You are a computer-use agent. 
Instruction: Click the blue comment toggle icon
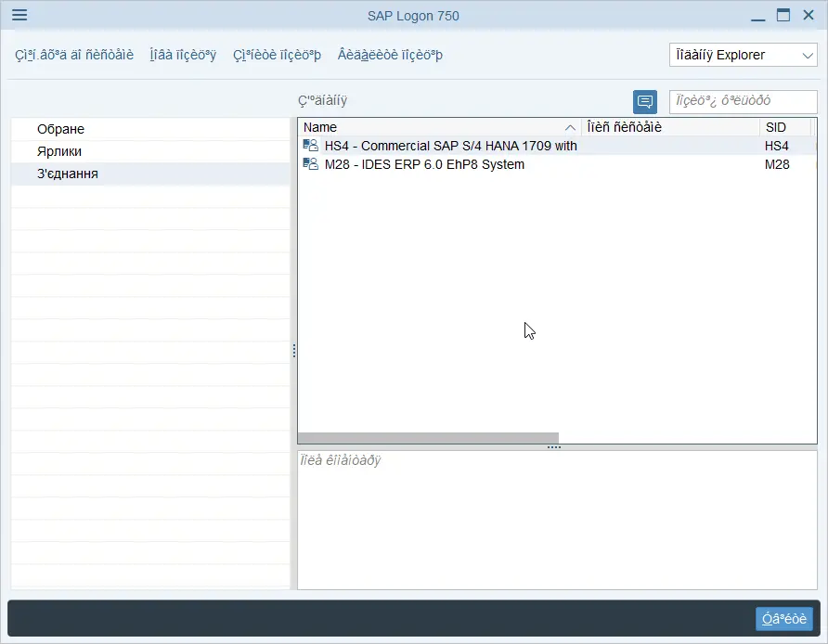coord(645,101)
